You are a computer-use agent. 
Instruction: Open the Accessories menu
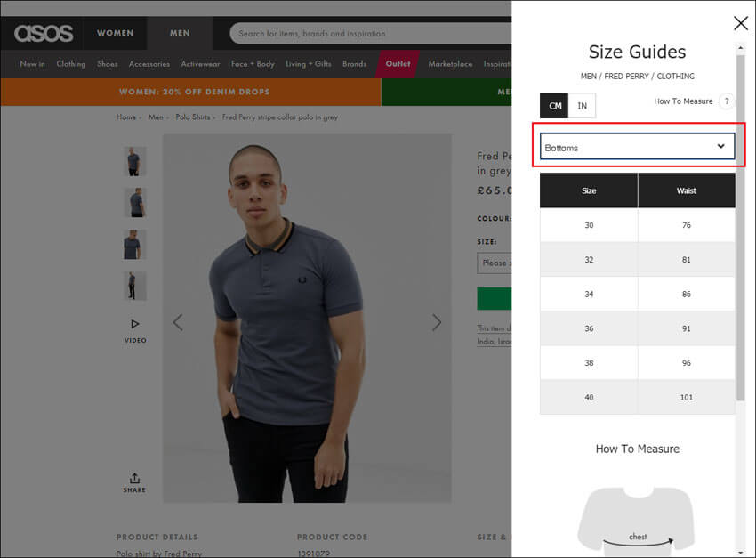coord(149,64)
